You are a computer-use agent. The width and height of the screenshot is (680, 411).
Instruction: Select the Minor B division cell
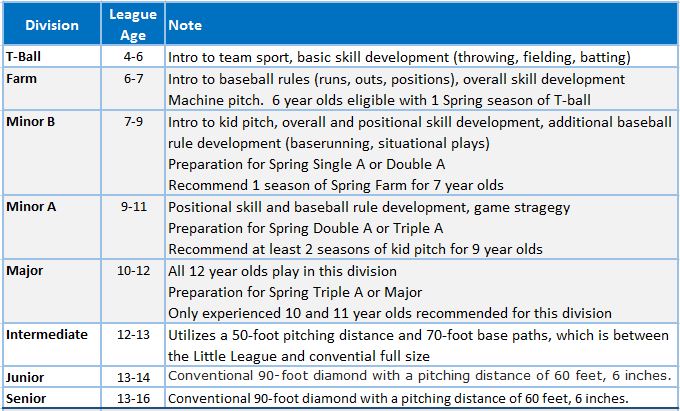[x=31, y=121]
